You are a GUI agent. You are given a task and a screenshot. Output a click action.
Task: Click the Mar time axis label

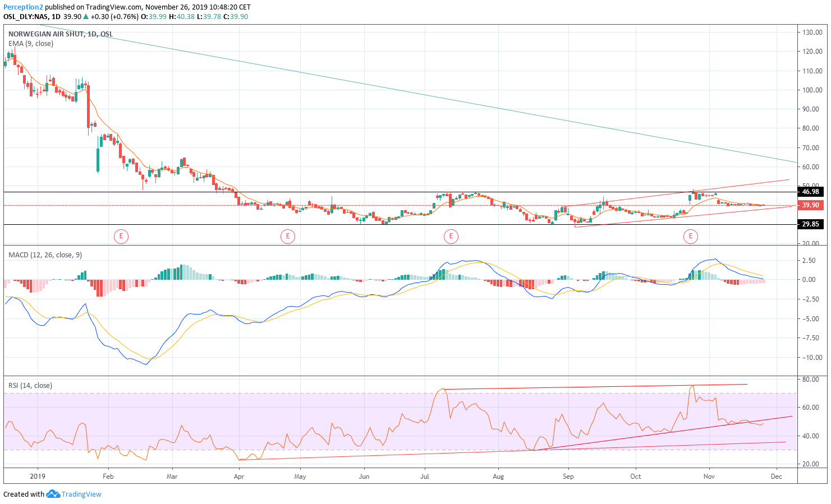pyautogui.click(x=172, y=477)
